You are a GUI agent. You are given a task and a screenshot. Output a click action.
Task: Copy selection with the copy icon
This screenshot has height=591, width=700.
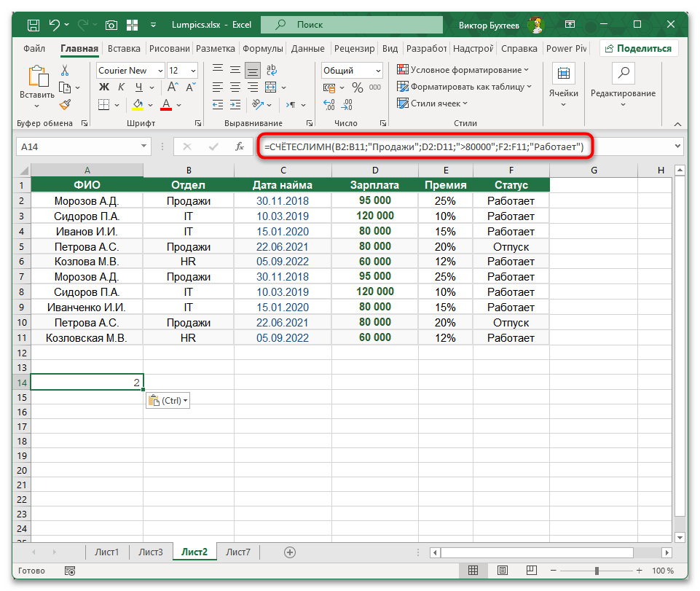coord(65,87)
